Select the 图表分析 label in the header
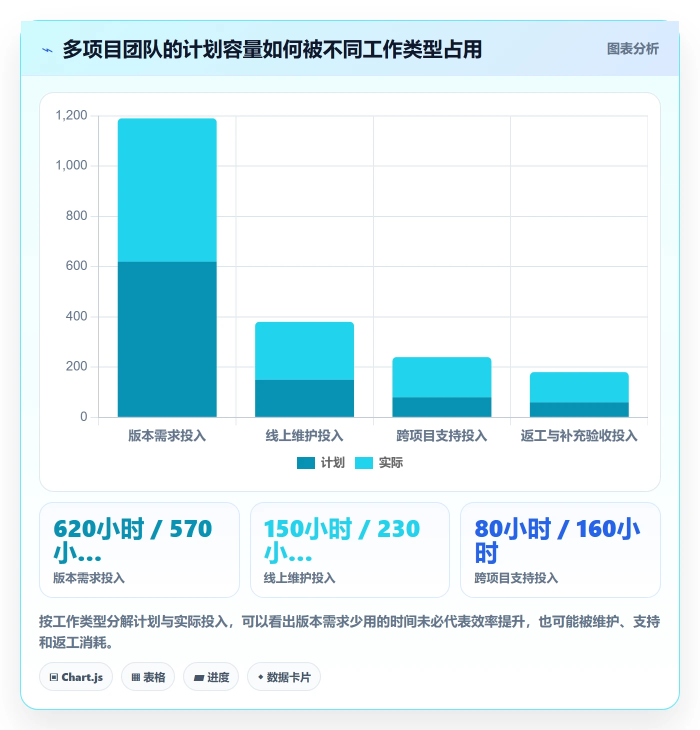Viewport: 700px width, 730px height. coord(632,49)
